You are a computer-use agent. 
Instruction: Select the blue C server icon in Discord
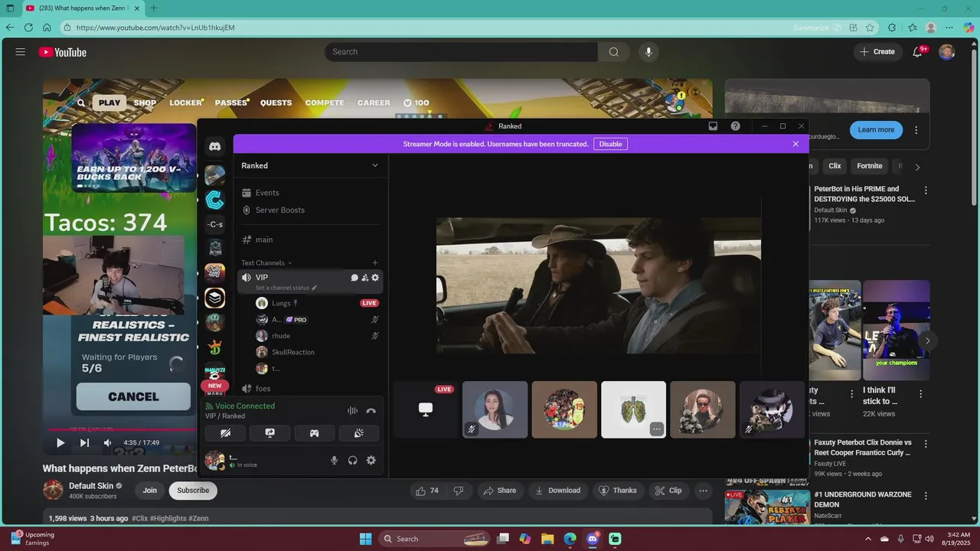point(215,200)
